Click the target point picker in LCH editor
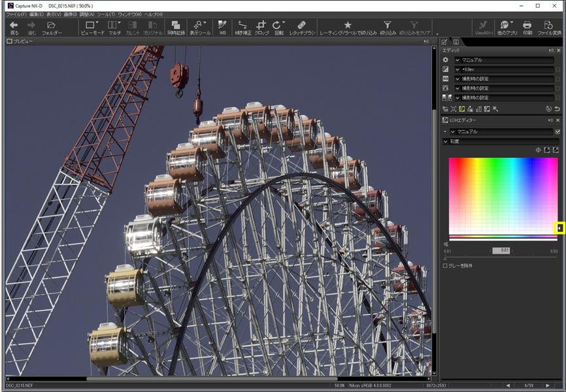 tap(538, 150)
